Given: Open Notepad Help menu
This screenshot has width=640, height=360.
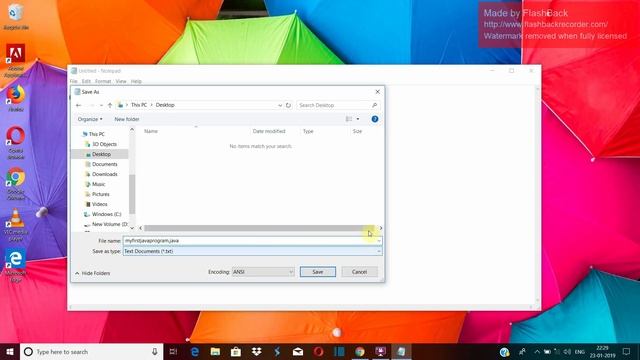Looking at the screenshot, I should tap(136, 82).
